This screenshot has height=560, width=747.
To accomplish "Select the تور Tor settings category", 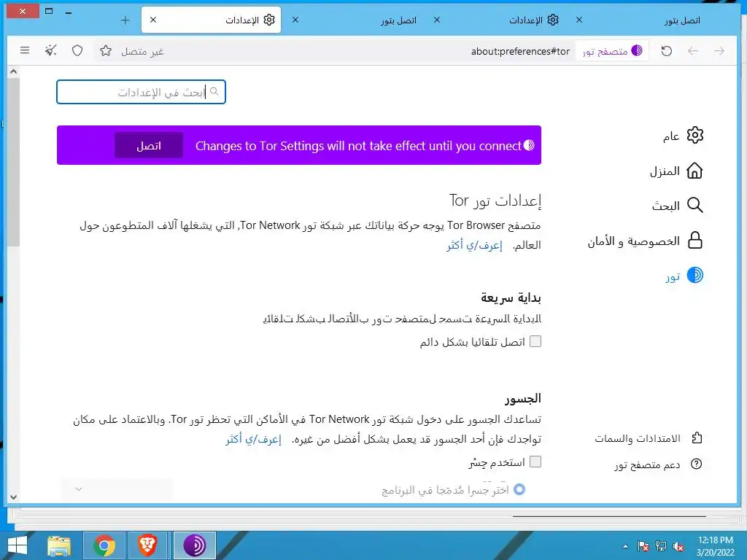I will 684,276.
